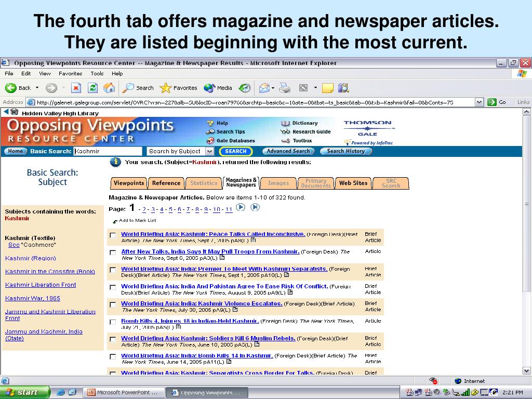Open Back button history dropdown arrow
532x399 pixels.
click(37, 88)
